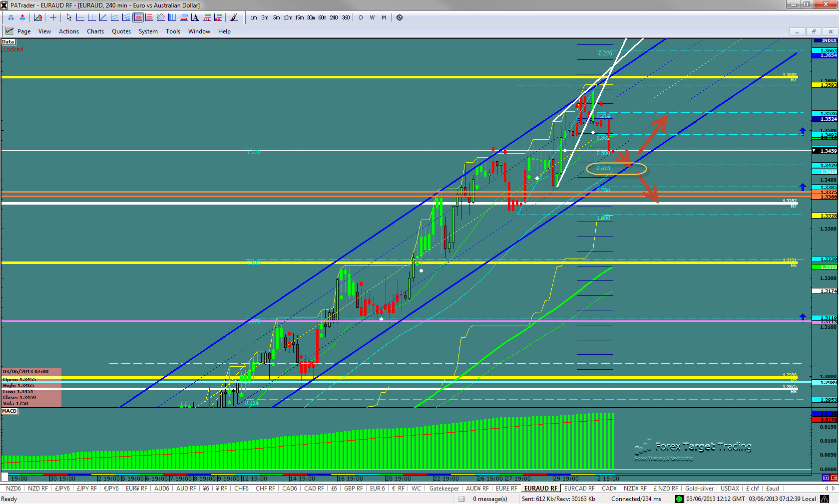This screenshot has width=839, height=504.
Task: Switch to the NZD RF page tab
Action: pos(38,489)
